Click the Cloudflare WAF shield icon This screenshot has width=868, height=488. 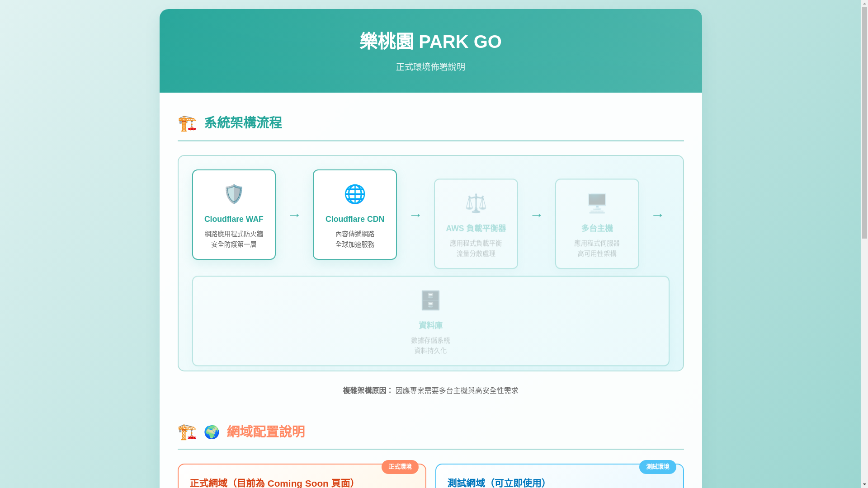coord(234,194)
